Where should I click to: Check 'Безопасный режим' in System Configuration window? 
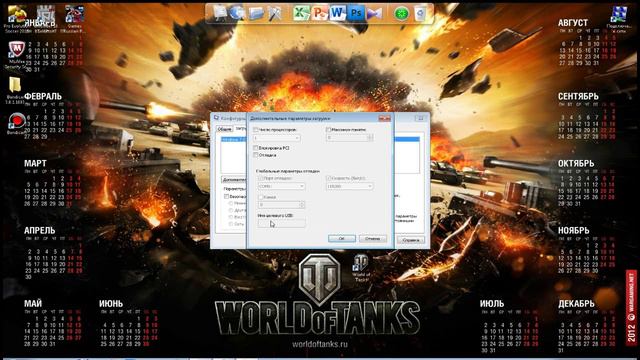(227, 196)
